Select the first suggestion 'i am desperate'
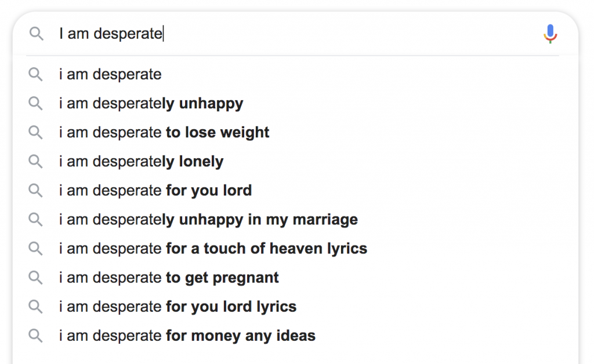The width and height of the screenshot is (594, 364). click(x=295, y=74)
